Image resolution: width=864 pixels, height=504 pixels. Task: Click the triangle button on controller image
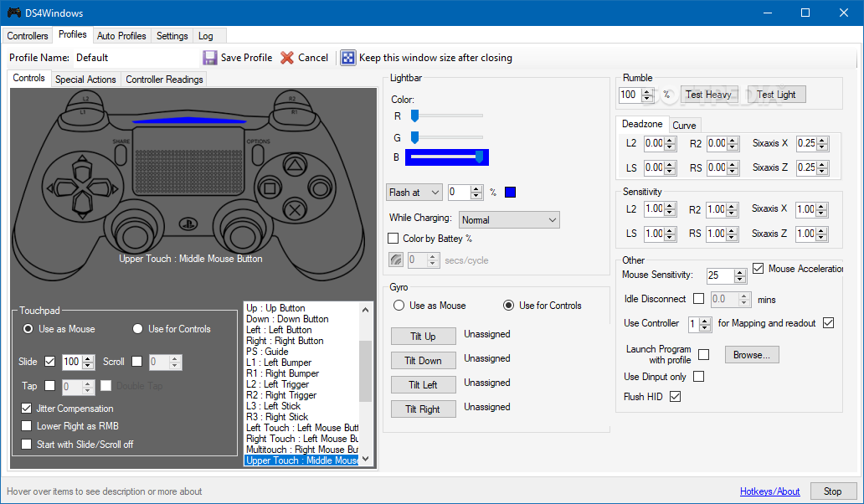pyautogui.click(x=295, y=165)
